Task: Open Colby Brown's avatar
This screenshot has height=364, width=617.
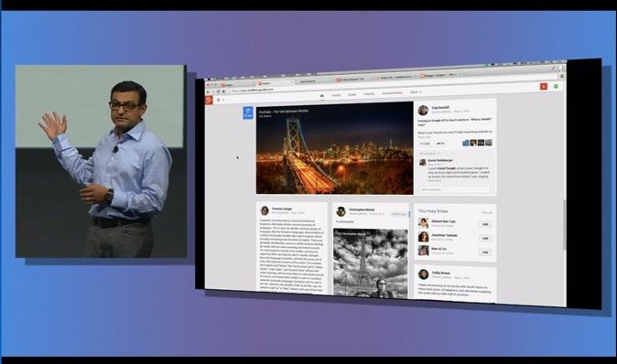Action: pos(424,274)
